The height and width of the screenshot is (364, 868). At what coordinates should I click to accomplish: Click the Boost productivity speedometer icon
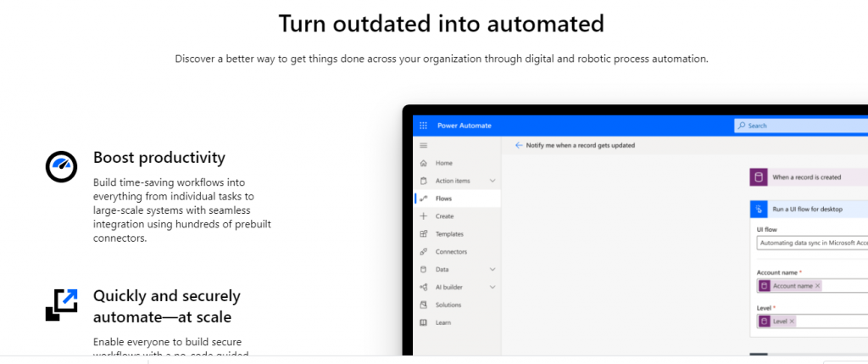point(61,165)
